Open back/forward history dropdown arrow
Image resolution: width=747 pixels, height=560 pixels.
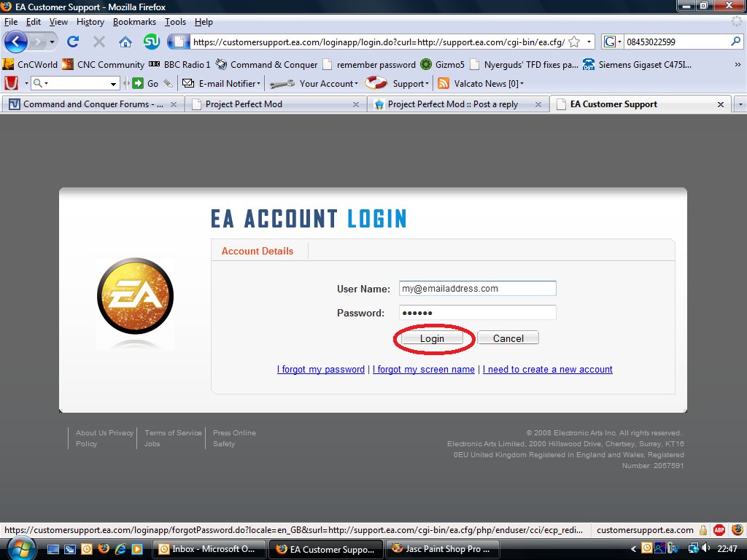(52, 42)
